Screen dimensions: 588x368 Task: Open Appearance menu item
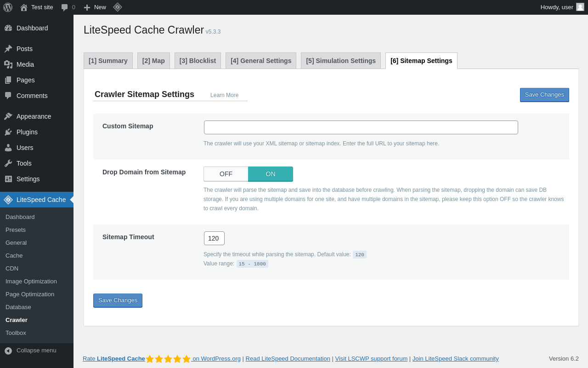point(37,116)
